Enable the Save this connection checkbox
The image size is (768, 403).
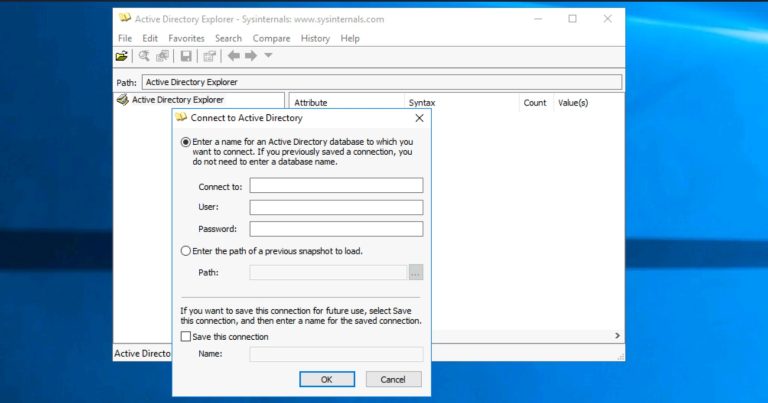tap(185, 337)
